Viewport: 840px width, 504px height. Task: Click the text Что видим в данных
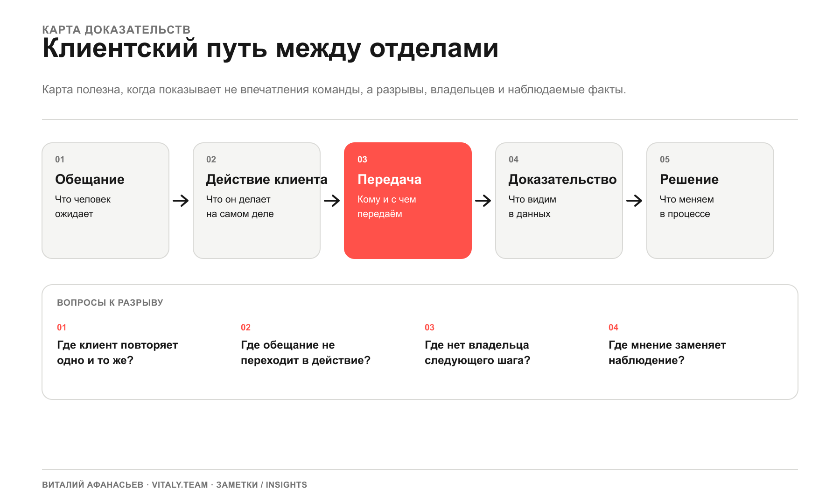click(x=532, y=206)
